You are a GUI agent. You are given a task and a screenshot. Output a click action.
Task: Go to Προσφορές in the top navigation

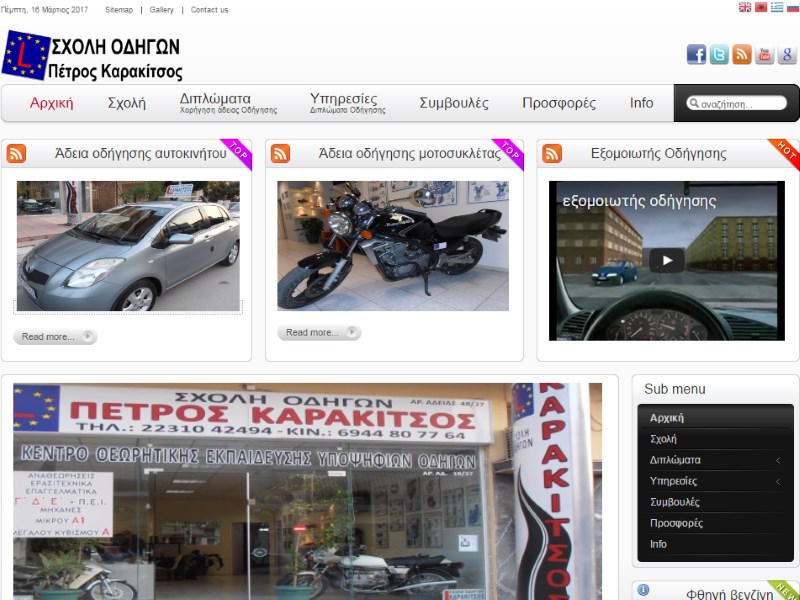pyautogui.click(x=559, y=103)
